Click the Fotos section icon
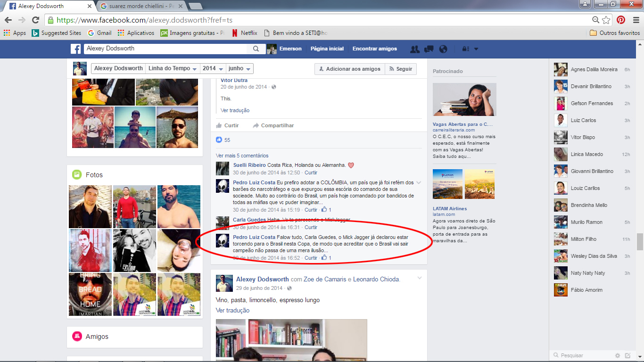 [77, 175]
